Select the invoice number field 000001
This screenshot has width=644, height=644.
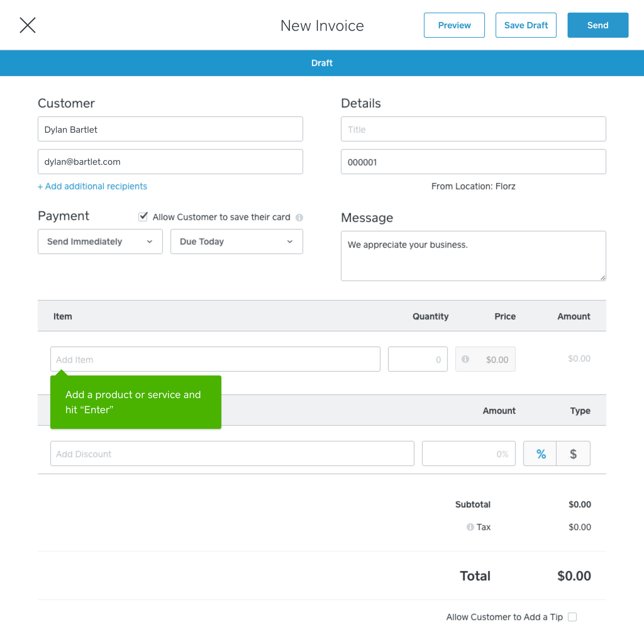[x=474, y=162]
